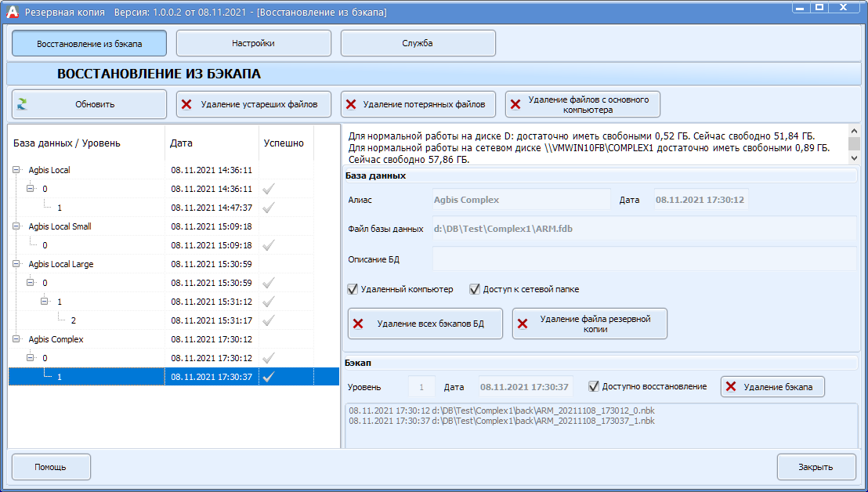
Task: Click the info text scrollbar down arrow
Action: point(854,157)
